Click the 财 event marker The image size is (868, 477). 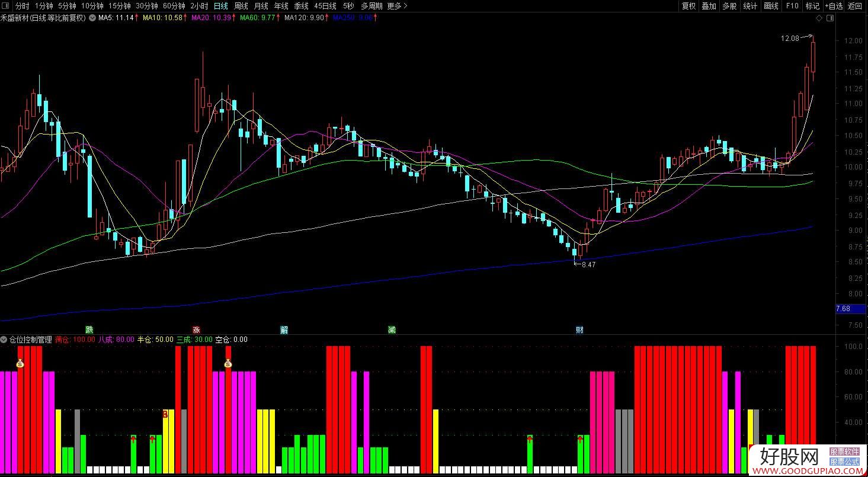point(579,330)
